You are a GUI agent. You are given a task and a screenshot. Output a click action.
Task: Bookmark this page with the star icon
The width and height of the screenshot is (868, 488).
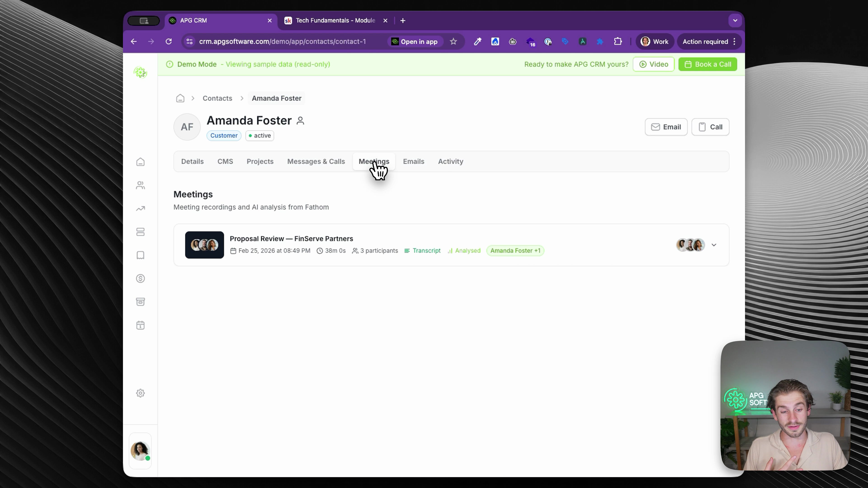(x=453, y=41)
